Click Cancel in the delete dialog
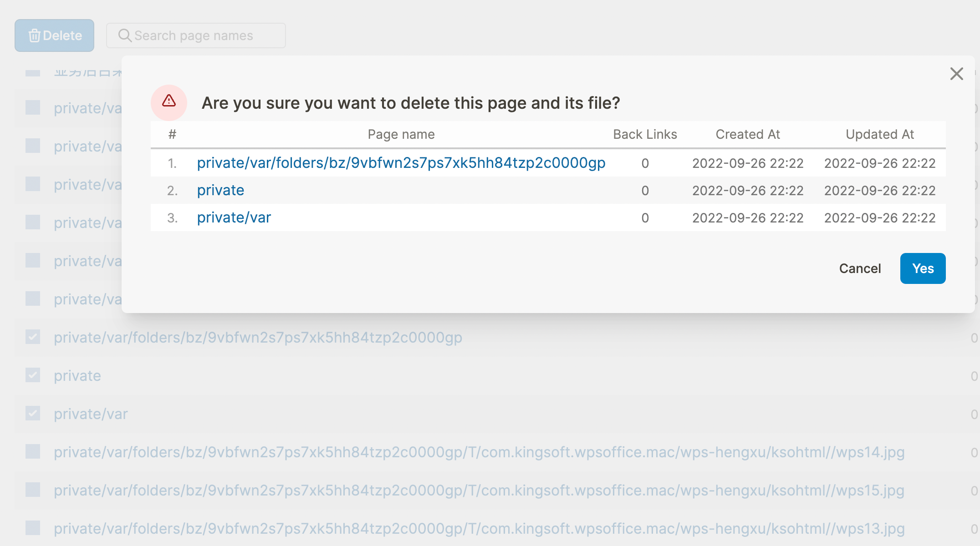This screenshot has height=546, width=980. (860, 268)
